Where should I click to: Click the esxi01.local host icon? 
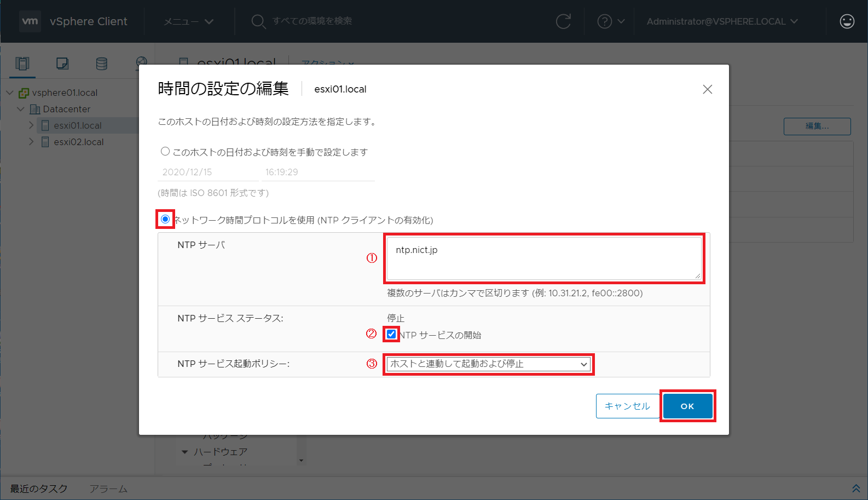coord(45,125)
